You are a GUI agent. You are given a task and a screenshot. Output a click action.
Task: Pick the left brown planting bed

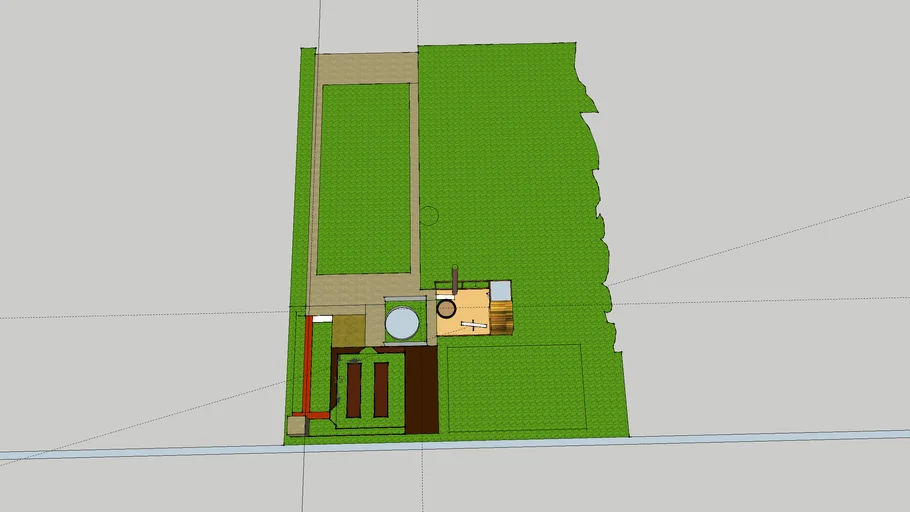coord(353,390)
